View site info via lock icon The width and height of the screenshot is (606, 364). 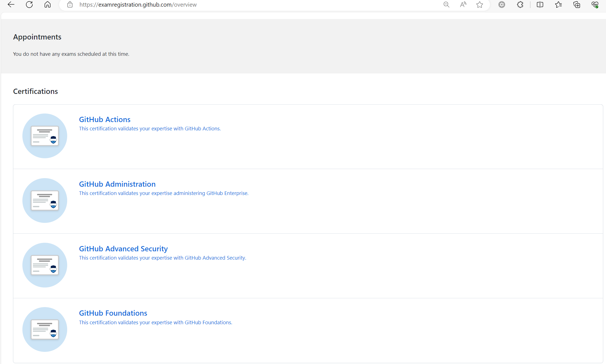coord(70,5)
